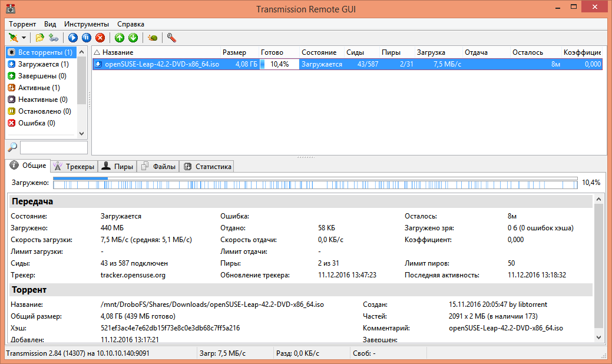Sort by the Состояние column header

click(322, 52)
